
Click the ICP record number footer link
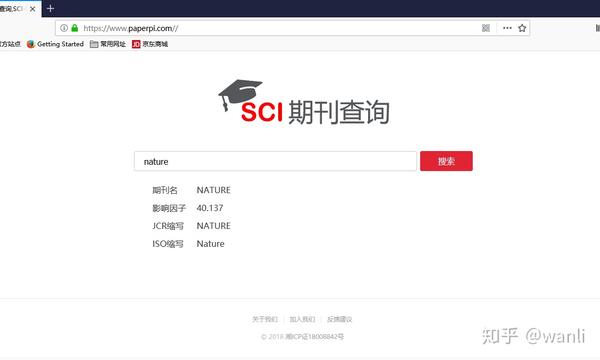[x=315, y=337]
